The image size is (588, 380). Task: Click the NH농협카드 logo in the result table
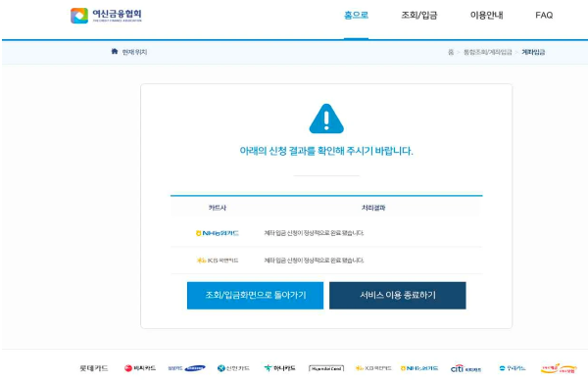click(218, 233)
